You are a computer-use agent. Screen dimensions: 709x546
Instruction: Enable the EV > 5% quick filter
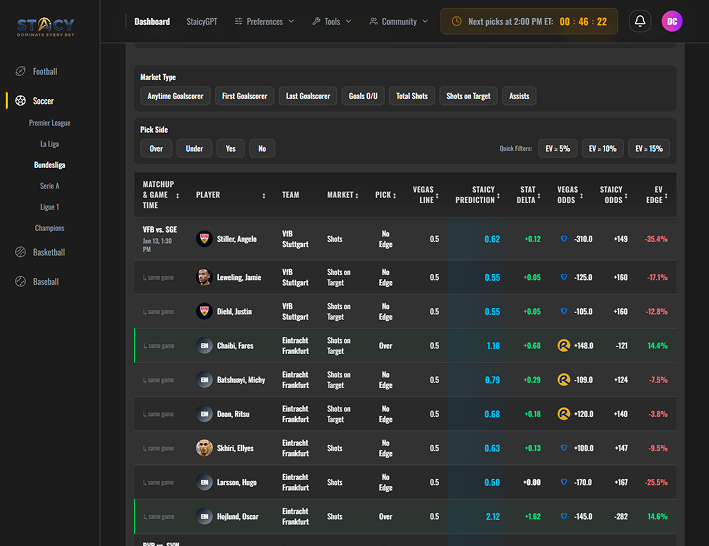tap(557, 149)
